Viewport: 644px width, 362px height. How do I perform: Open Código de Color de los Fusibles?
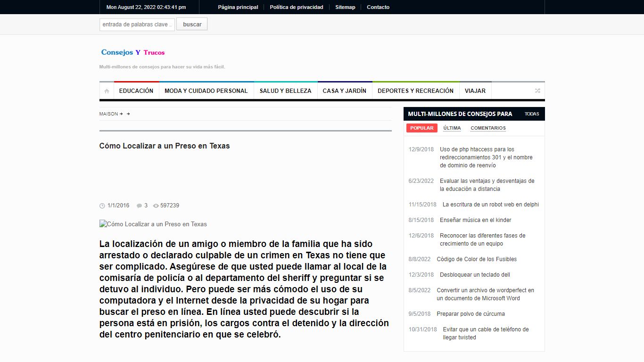[x=477, y=259]
